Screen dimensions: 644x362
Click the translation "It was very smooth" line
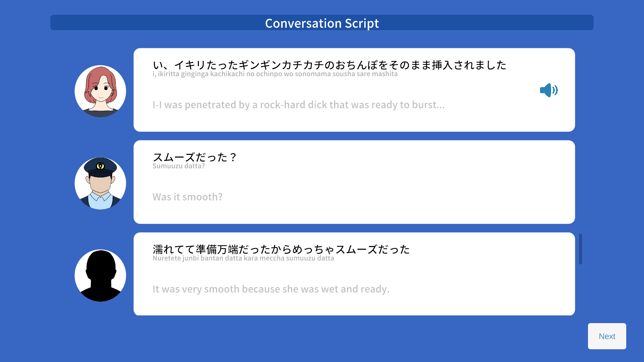pos(271,289)
